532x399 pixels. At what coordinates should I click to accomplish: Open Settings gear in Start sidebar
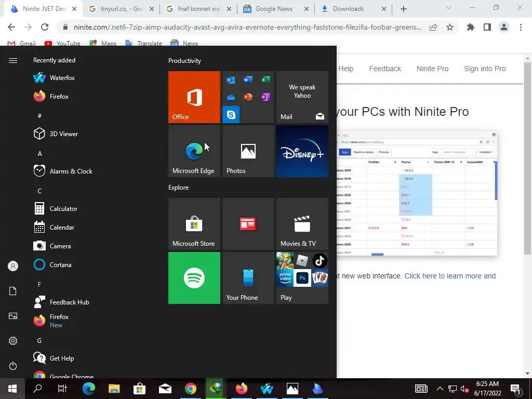[13, 341]
